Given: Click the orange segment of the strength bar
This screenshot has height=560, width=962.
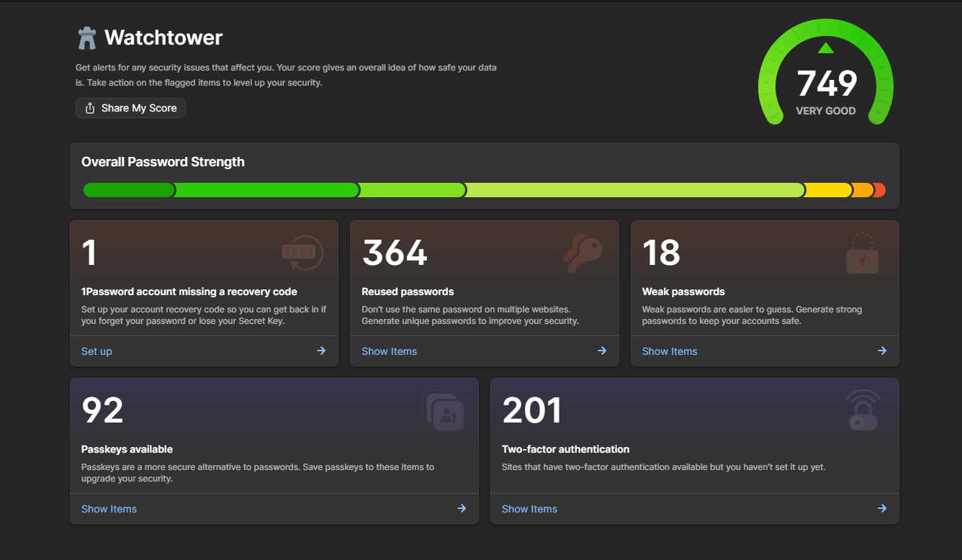Looking at the screenshot, I should point(863,190).
